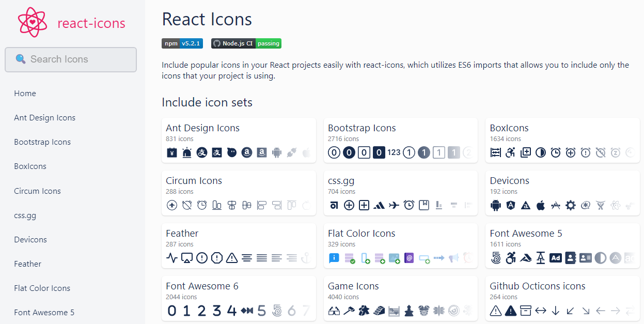Viewport: 644px width, 324px height.
Task: Click the gear icon in Devicons
Action: (571, 205)
